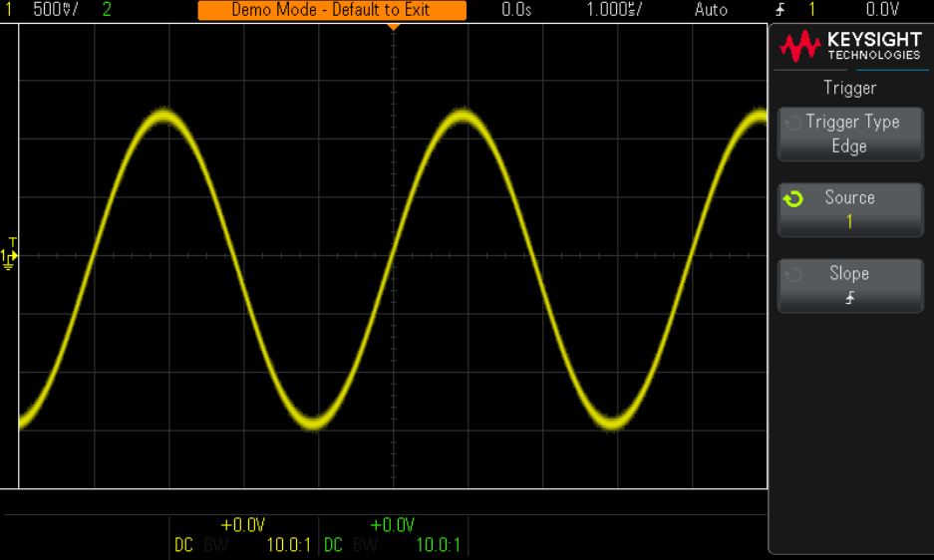Exit via the Demo Mode banner
The width and height of the screenshot is (934, 560).
(x=332, y=10)
